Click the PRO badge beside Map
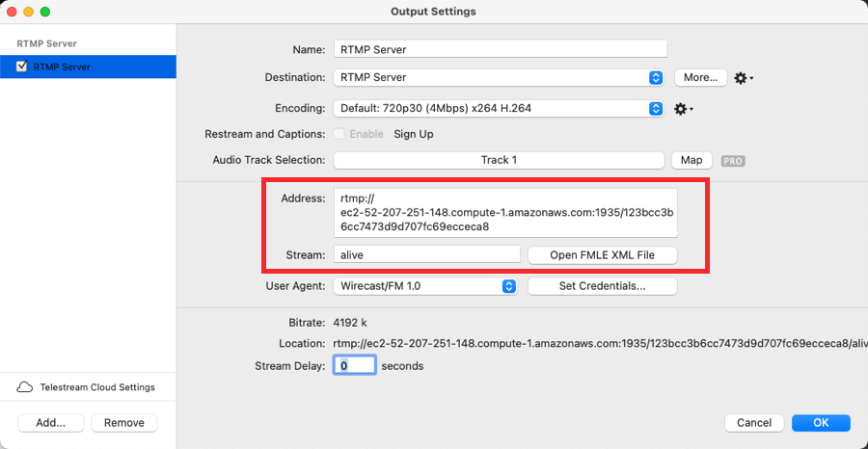This screenshot has width=868, height=449. (x=733, y=161)
